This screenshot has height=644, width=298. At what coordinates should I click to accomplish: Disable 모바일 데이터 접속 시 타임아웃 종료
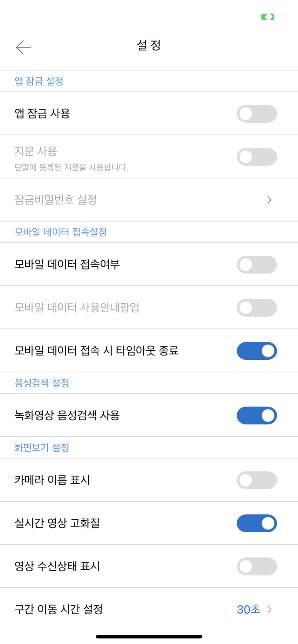[257, 351]
